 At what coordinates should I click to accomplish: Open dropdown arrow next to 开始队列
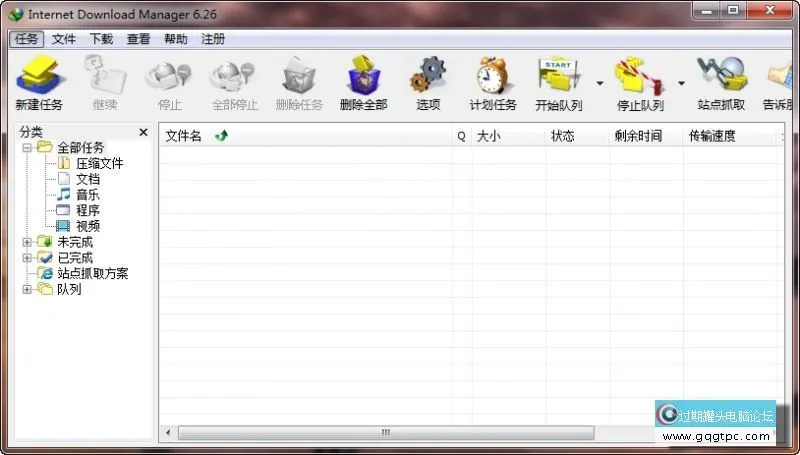[600, 84]
